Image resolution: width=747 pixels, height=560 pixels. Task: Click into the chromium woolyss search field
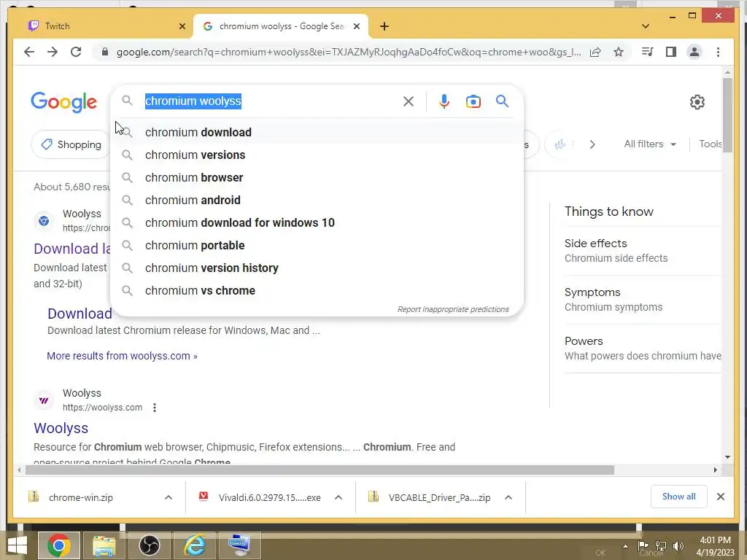[271, 101]
